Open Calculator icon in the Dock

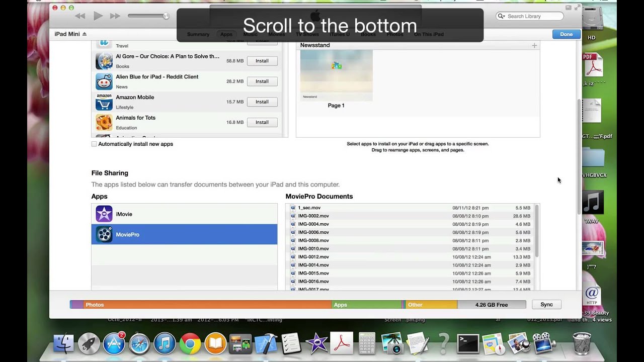[367, 344]
